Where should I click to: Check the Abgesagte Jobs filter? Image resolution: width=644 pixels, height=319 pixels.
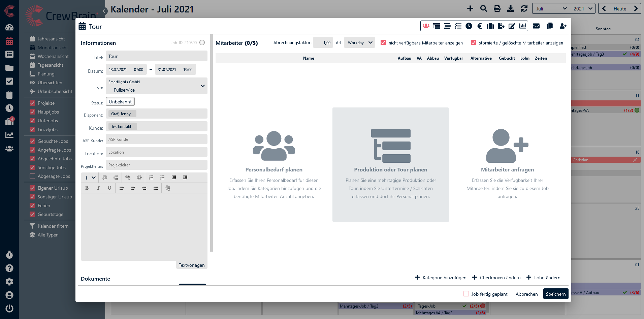[x=32, y=176]
